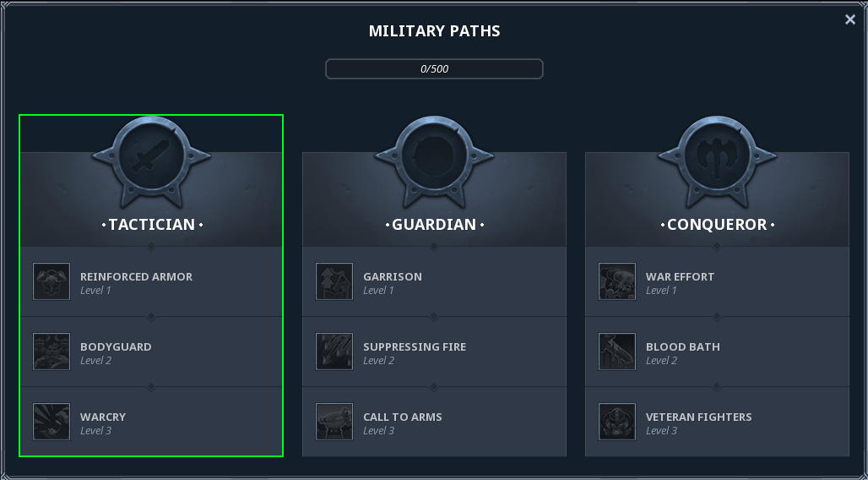Click the 0/500 progress bar
The image size is (868, 480).
(x=434, y=69)
